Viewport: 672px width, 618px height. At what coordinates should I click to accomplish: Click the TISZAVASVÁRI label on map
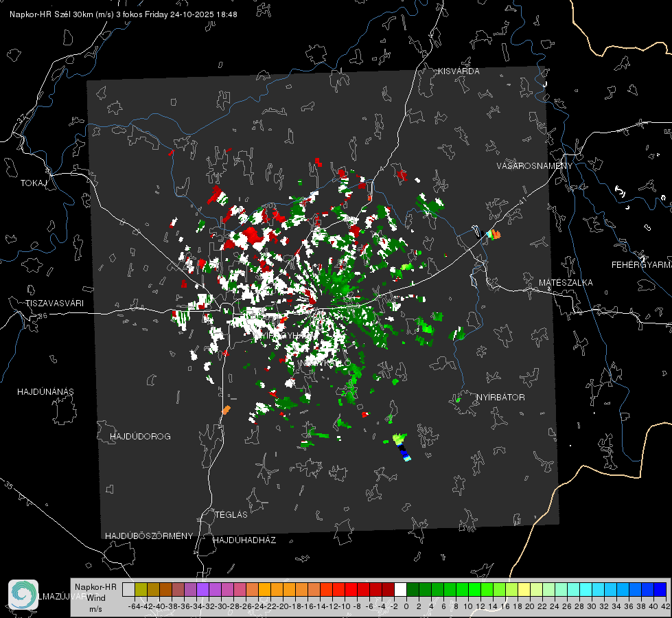(54, 304)
